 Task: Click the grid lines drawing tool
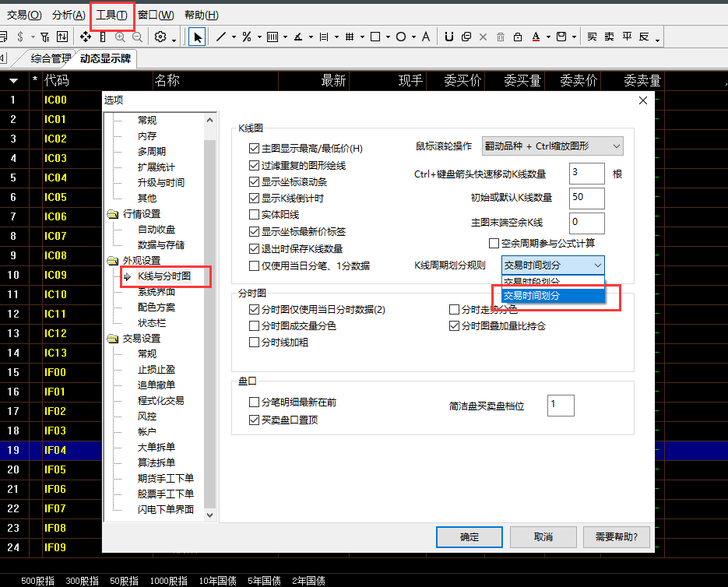[350, 37]
